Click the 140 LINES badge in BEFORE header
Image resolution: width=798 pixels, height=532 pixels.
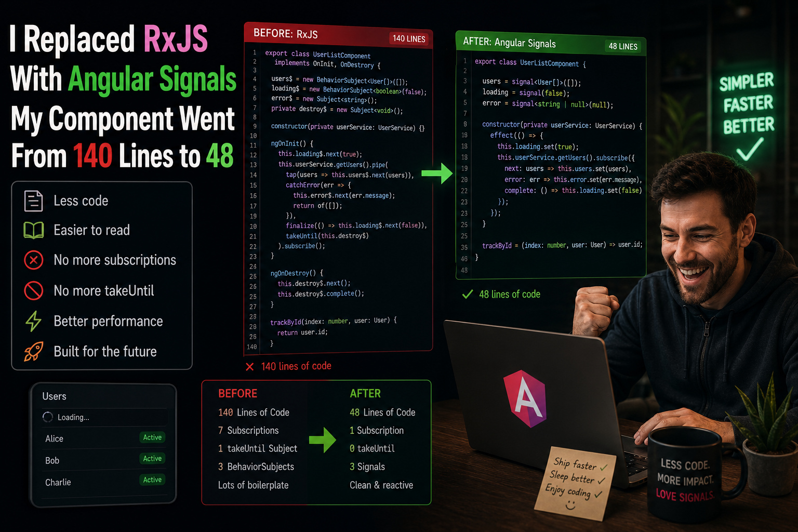(409, 38)
